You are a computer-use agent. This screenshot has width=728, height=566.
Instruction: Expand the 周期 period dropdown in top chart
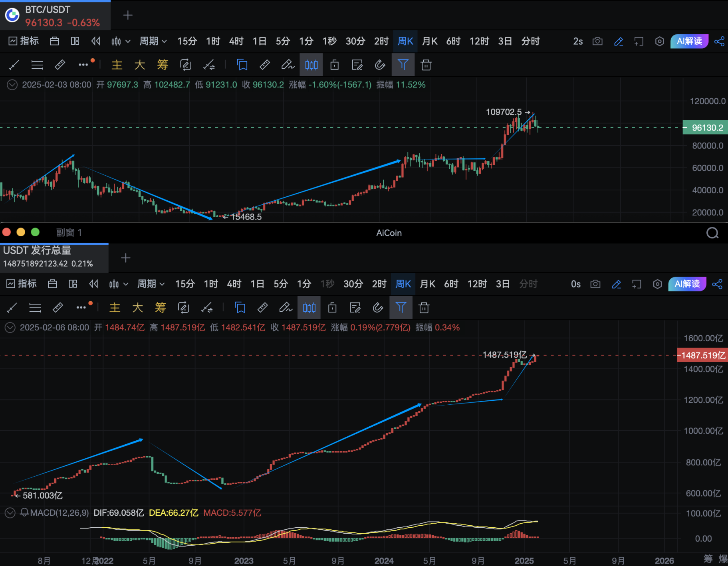click(153, 41)
